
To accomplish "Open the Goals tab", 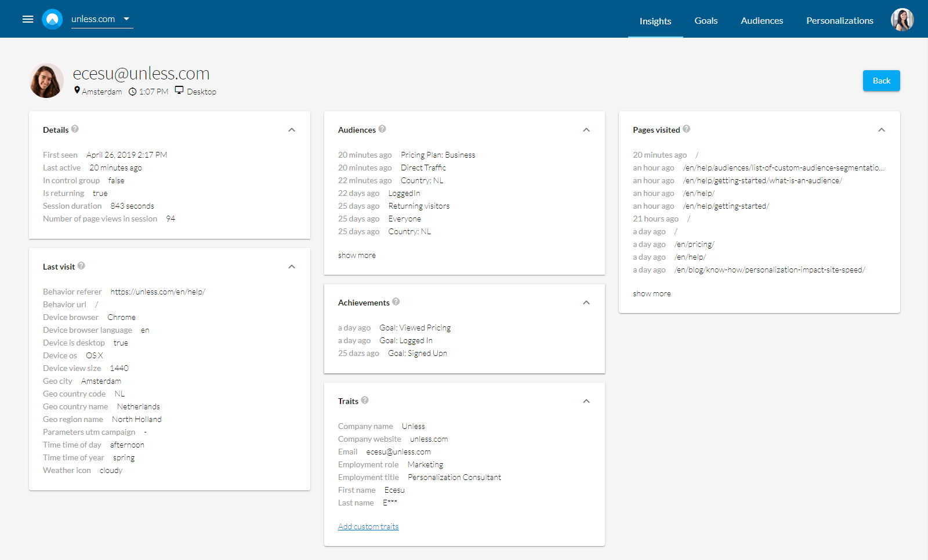I will (706, 21).
